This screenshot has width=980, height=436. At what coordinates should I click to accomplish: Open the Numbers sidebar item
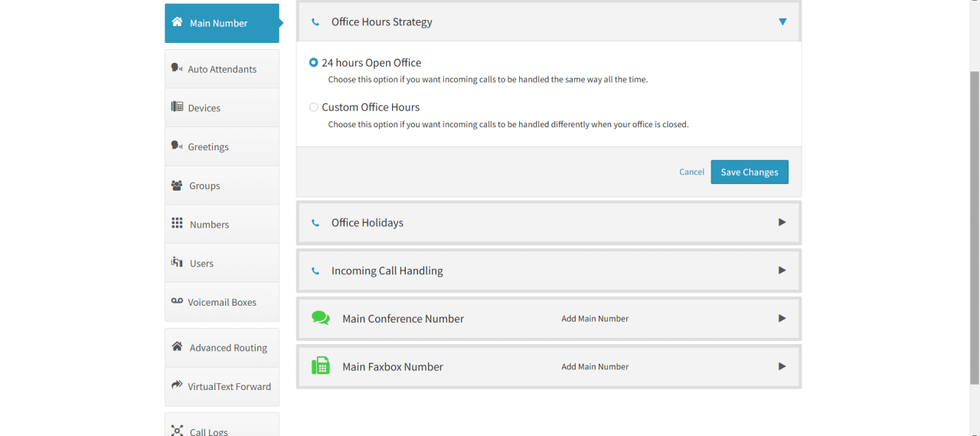tap(222, 225)
